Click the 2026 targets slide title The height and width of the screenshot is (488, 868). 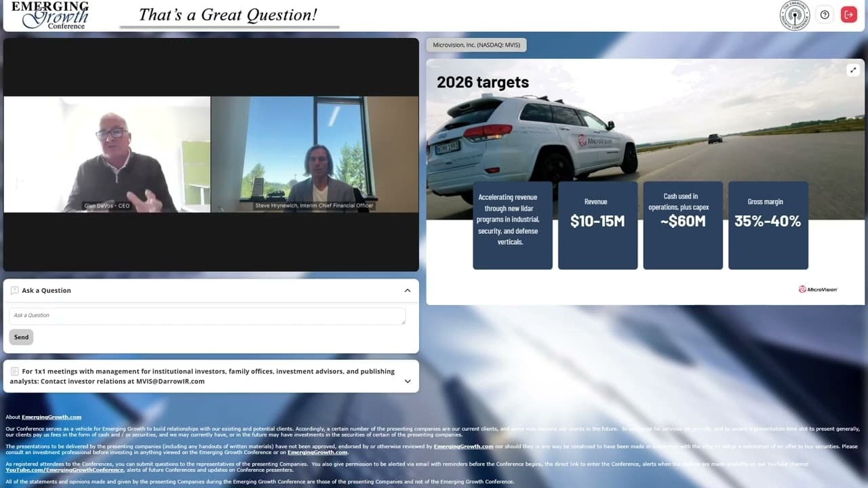click(x=483, y=82)
